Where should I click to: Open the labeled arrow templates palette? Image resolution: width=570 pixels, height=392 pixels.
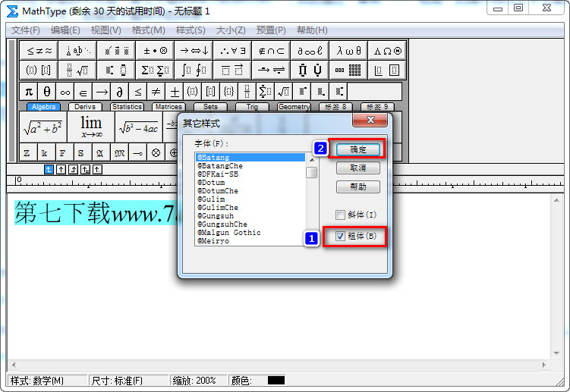click(271, 70)
